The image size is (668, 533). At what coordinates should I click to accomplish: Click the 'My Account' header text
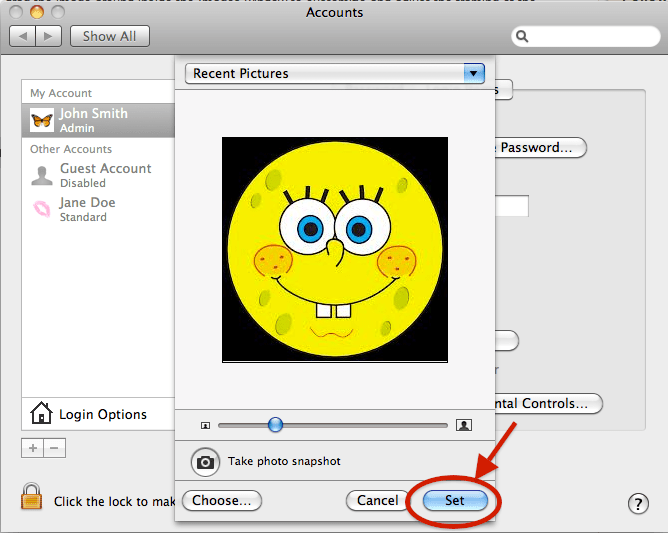[61, 93]
